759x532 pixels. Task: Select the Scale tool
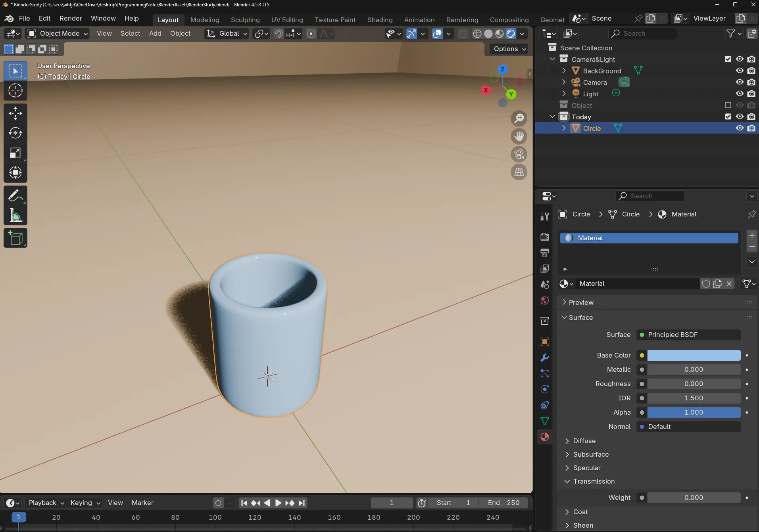15,153
